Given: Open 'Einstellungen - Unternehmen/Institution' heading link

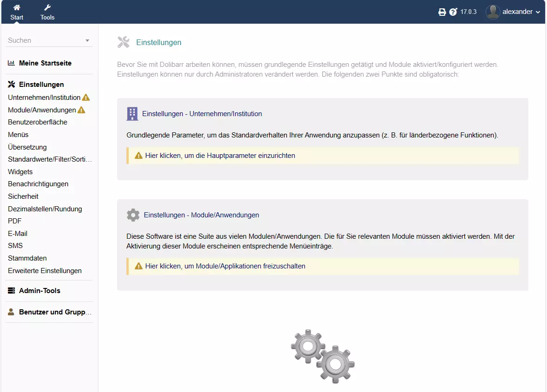Looking at the screenshot, I should tap(202, 114).
